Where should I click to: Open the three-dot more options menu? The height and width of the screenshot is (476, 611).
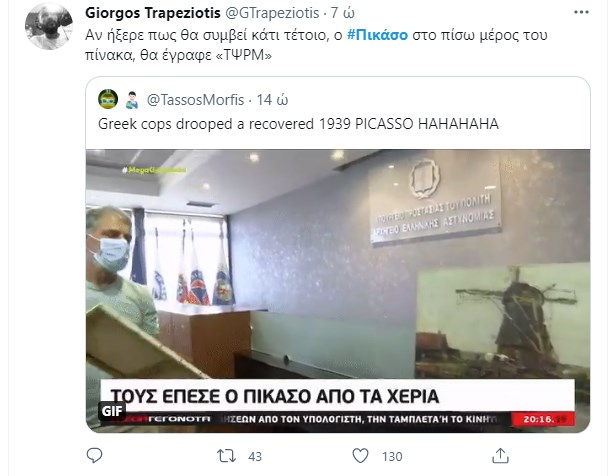pyautogui.click(x=581, y=12)
